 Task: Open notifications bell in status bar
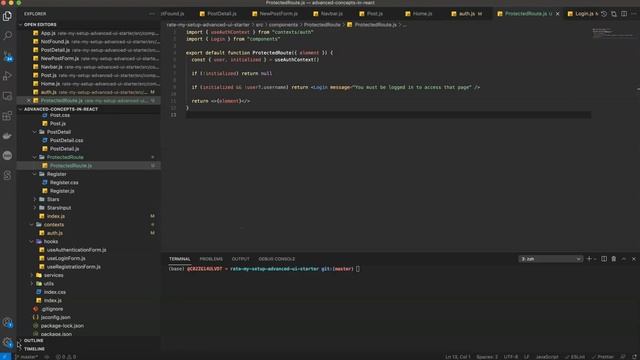[634, 357]
